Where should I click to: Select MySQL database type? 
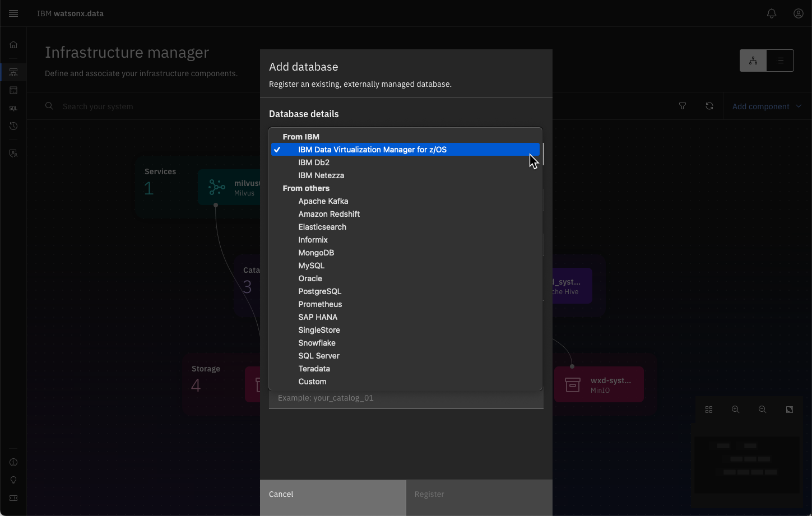[405, 266]
